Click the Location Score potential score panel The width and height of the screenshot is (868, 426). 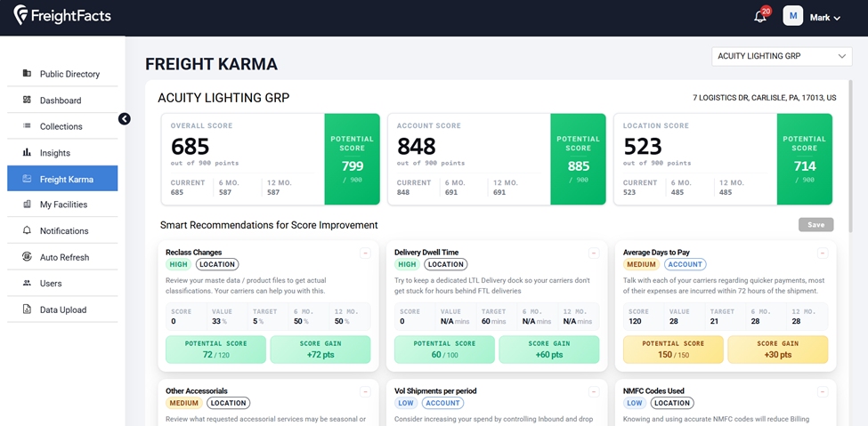tap(805, 159)
